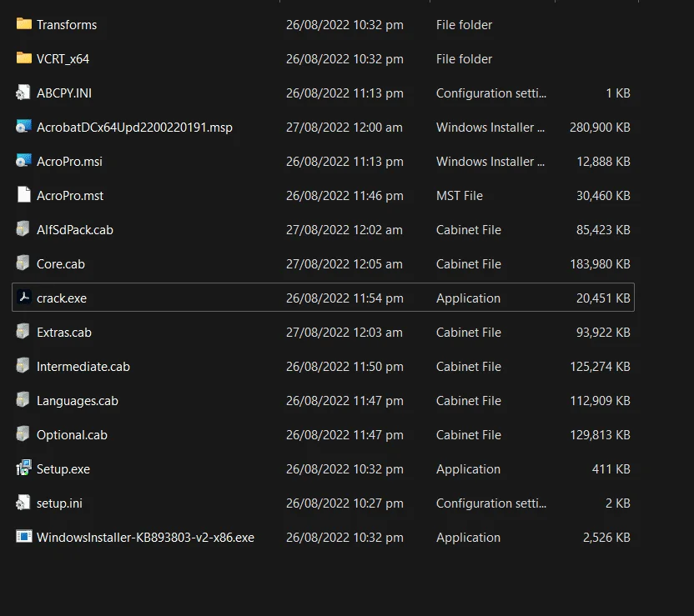694x616 pixels.
Task: Select the Core.cab file name
Action: coord(61,264)
